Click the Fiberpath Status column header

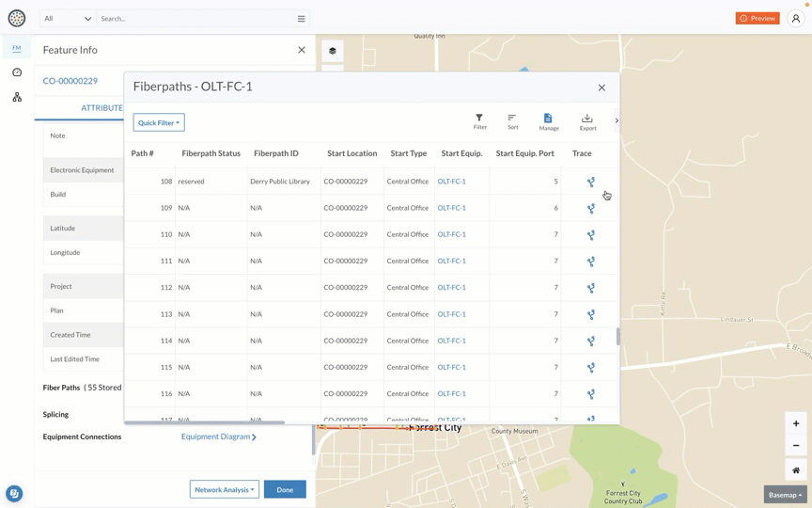tap(211, 153)
